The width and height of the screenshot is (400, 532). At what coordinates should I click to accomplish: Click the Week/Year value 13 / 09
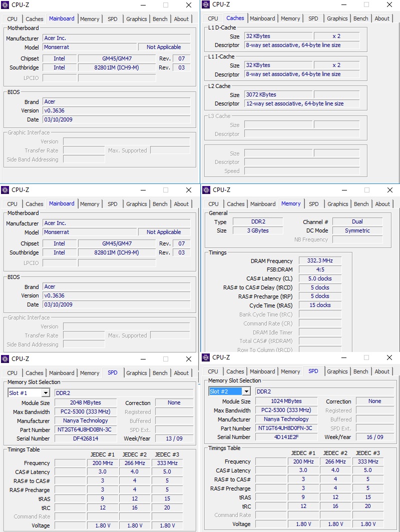(174, 438)
